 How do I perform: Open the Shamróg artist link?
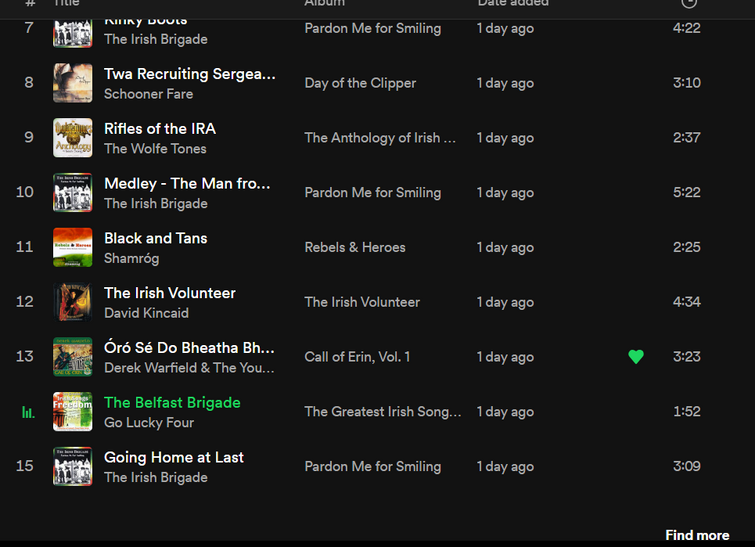pos(131,259)
